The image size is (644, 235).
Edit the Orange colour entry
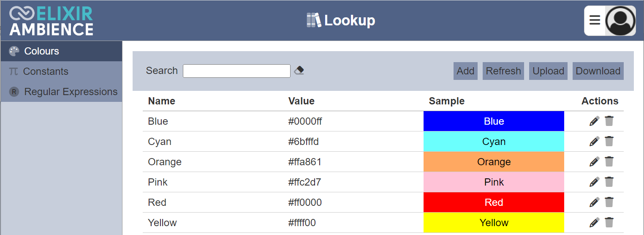[594, 162]
